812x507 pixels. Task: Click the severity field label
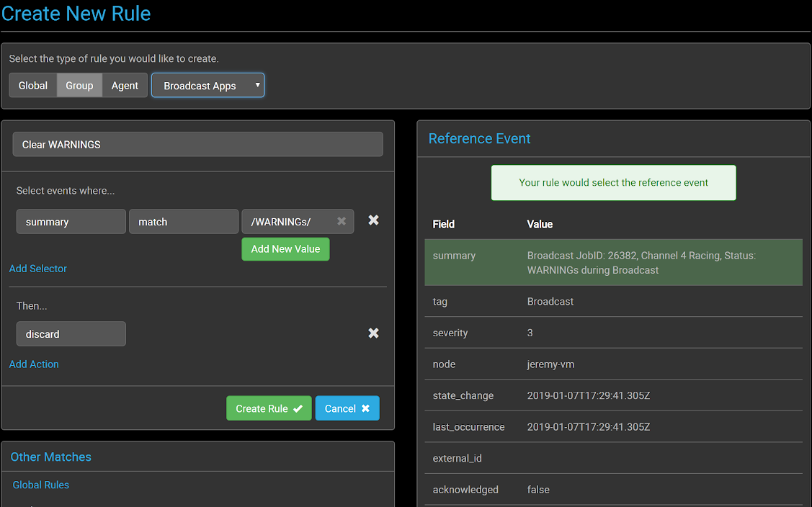click(450, 333)
